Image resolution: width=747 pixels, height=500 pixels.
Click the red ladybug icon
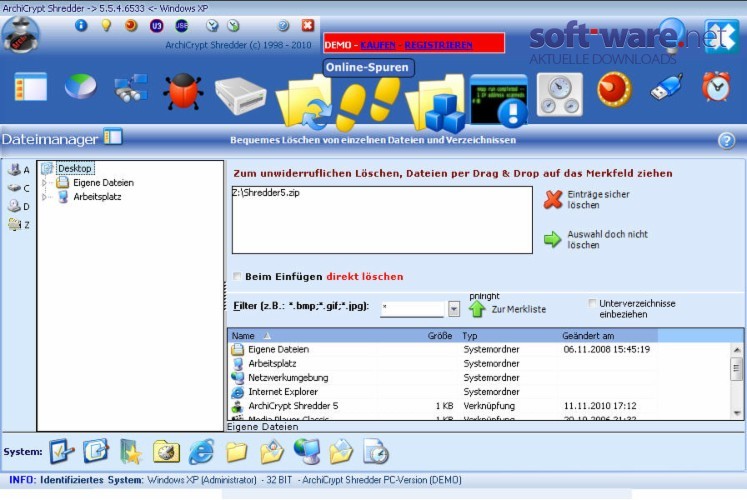click(183, 91)
